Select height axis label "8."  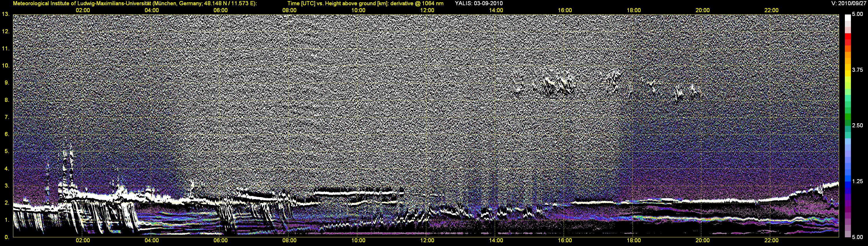7,100
